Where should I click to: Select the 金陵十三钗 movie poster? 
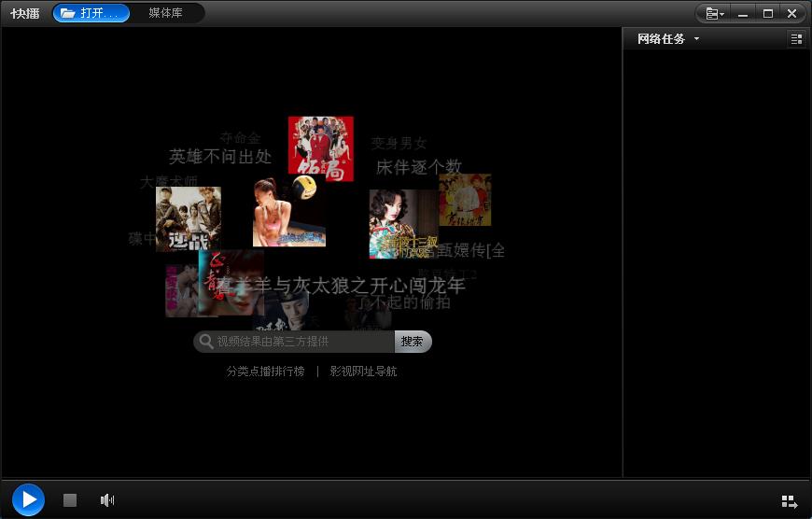tap(404, 224)
